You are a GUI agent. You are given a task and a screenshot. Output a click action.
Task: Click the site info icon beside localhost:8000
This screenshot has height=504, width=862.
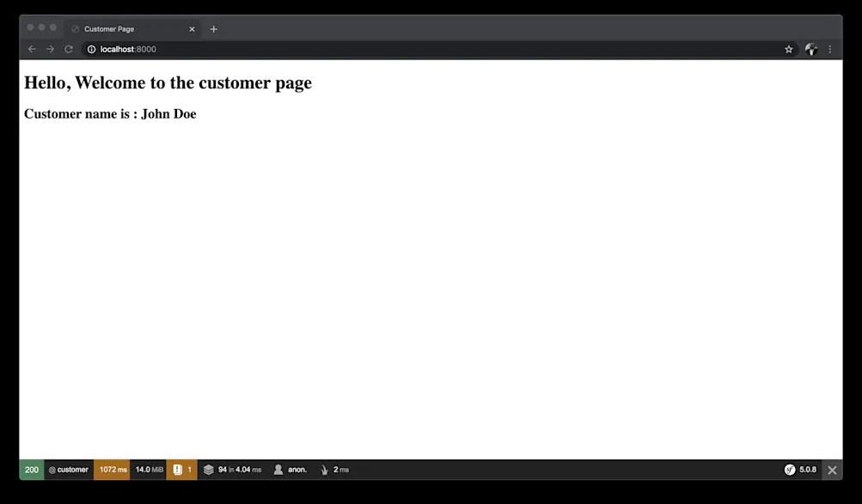(x=91, y=49)
